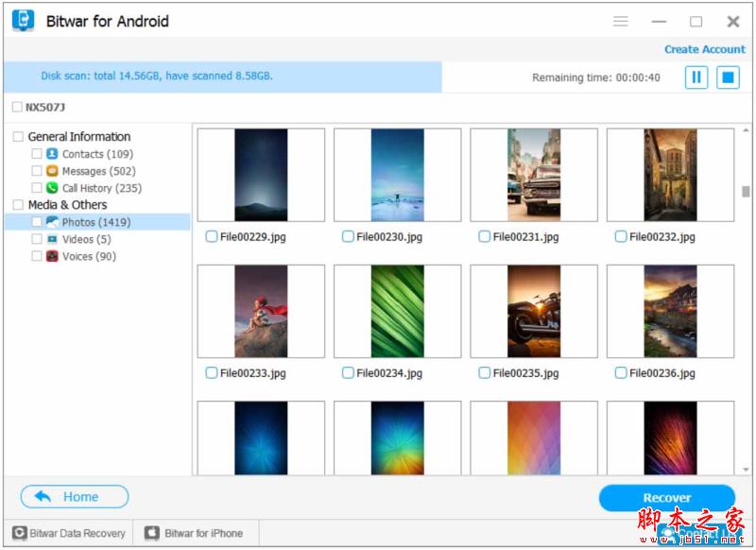Click the Remaining time: 00:00:40 text
This screenshot has width=756, height=550.
click(x=596, y=77)
